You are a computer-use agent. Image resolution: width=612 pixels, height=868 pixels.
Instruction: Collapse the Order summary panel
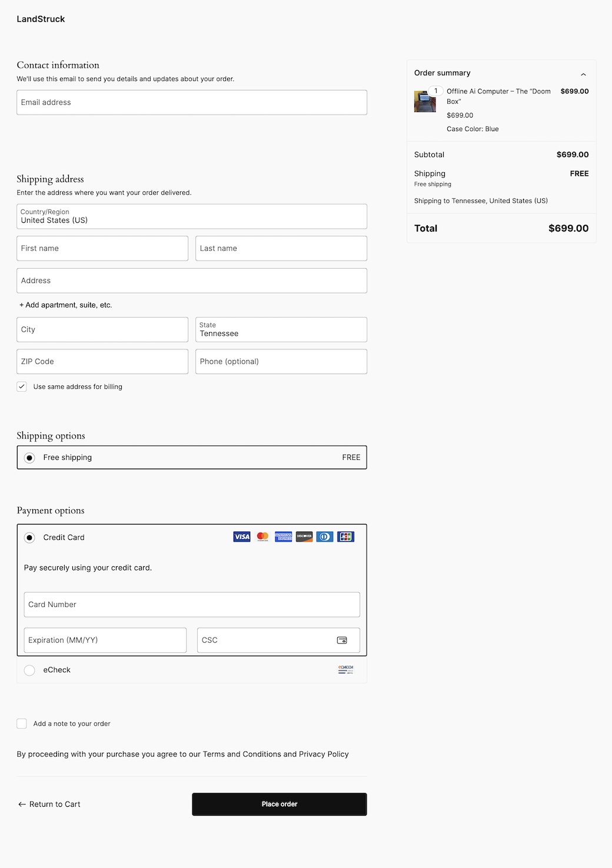pos(583,74)
